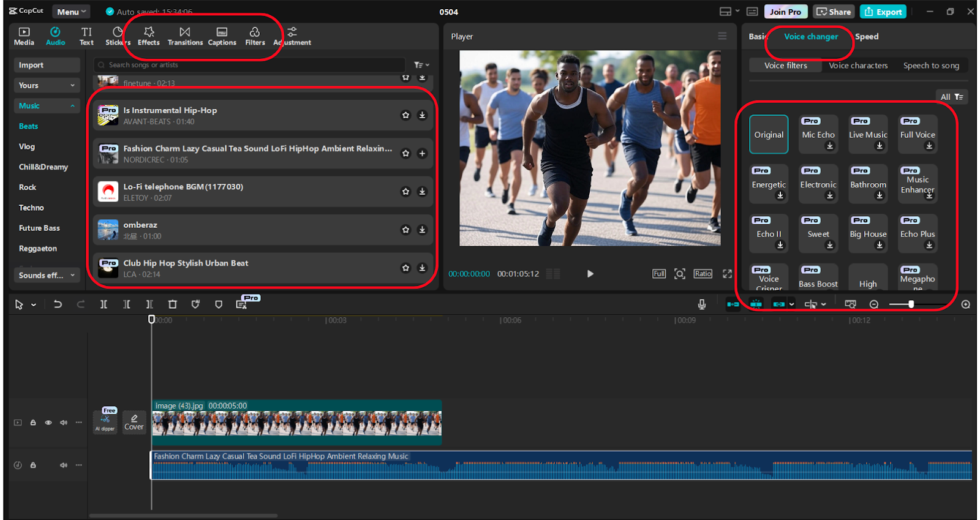
Task: Zoom out the timeline
Action: click(x=874, y=304)
